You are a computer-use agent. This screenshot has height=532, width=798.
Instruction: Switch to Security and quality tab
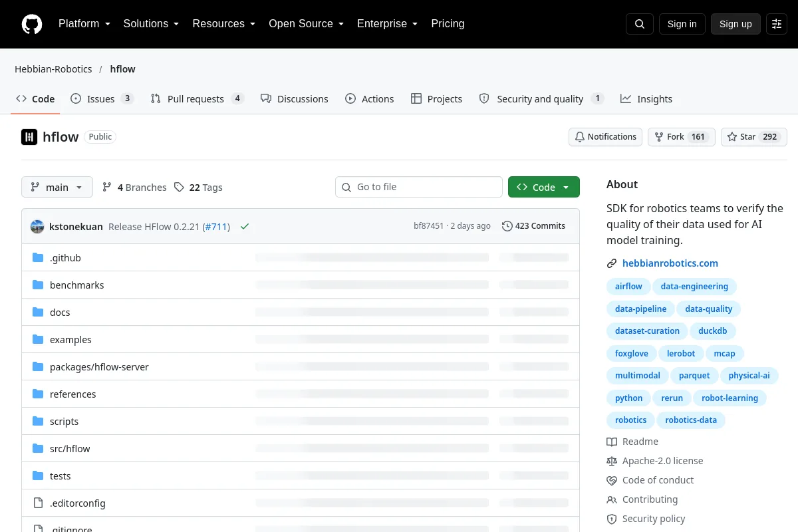[x=541, y=99]
